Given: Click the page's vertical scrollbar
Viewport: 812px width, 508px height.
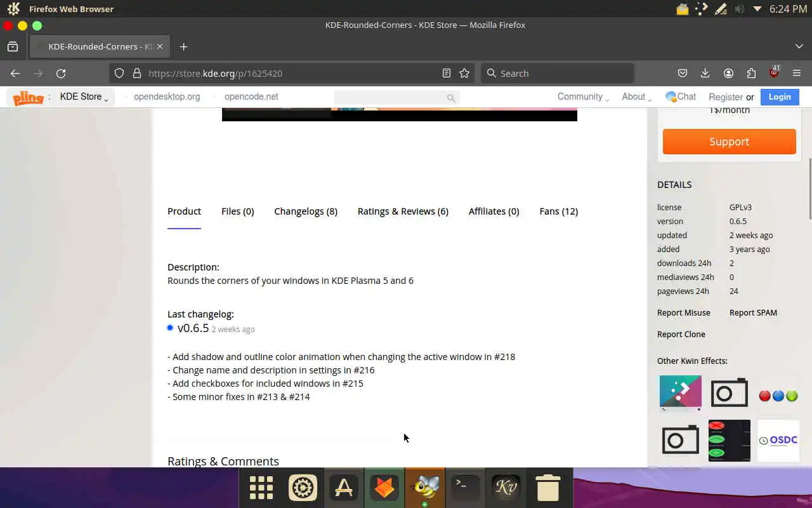Looking at the screenshot, I should 809,189.
